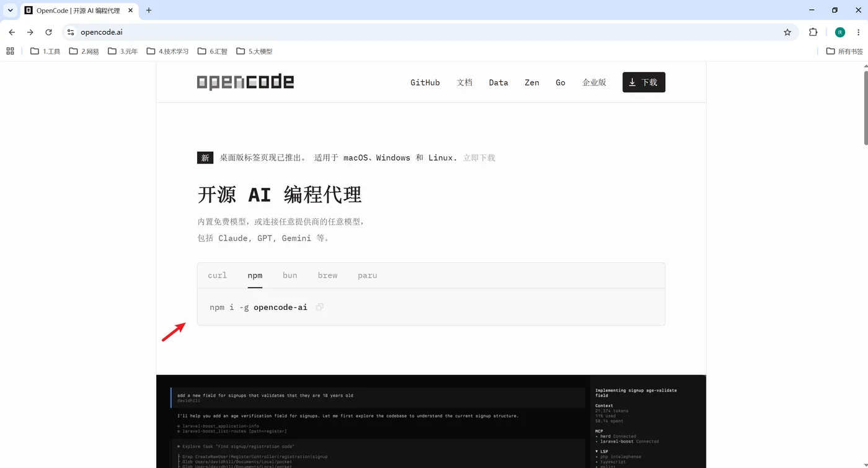868x468 pixels.
Task: Open the Data nav link
Action: coord(498,82)
